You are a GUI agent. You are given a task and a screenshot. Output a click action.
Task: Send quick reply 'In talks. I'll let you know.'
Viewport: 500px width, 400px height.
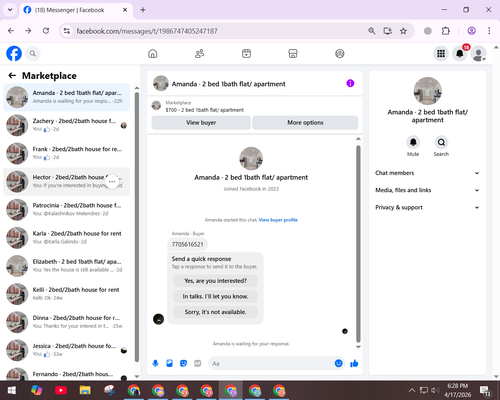coord(215,296)
